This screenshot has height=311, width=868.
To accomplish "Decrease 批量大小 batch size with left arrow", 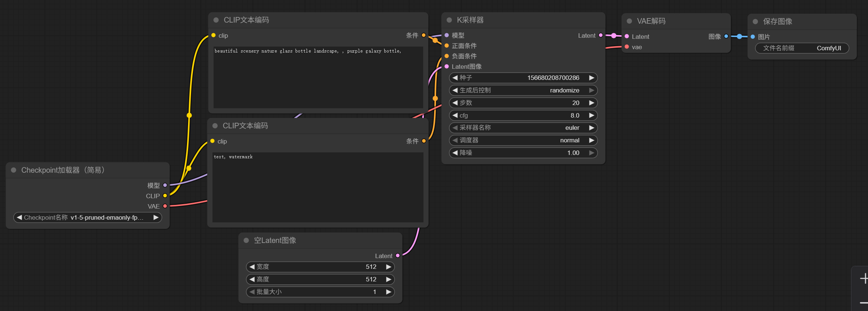I will click(252, 292).
